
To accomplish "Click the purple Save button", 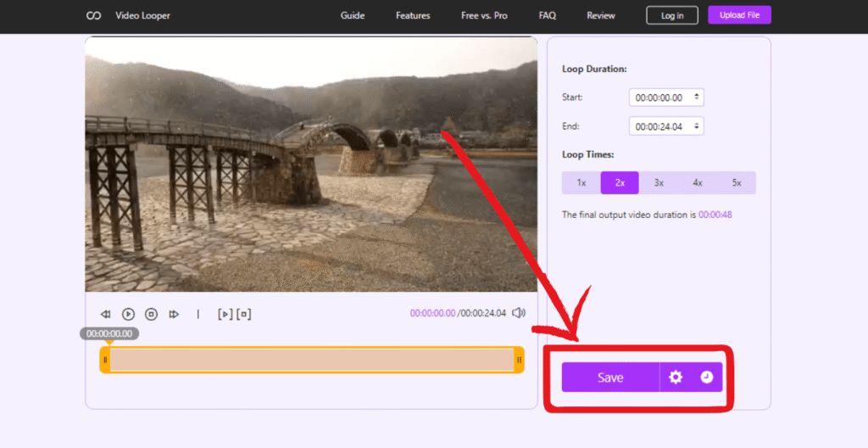I will 610,378.
